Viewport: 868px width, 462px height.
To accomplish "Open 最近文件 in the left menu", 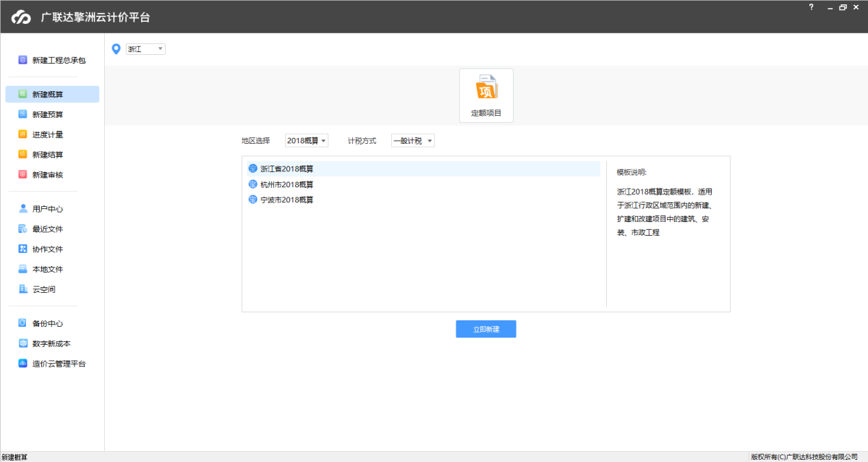I will [48, 229].
